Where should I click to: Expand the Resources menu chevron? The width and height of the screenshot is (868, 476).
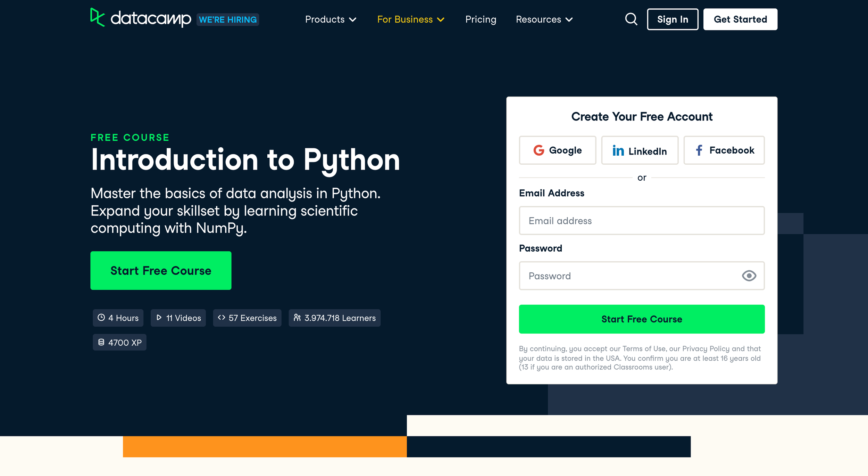point(569,20)
